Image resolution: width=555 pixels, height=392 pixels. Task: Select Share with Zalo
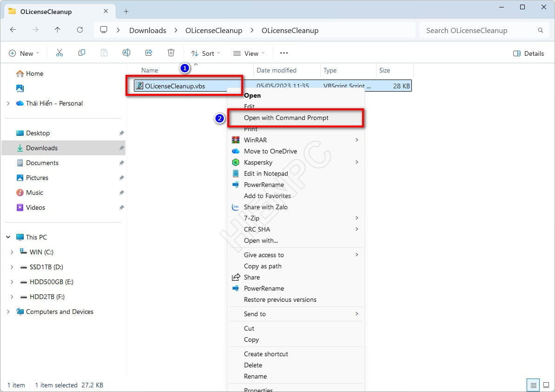296,207
